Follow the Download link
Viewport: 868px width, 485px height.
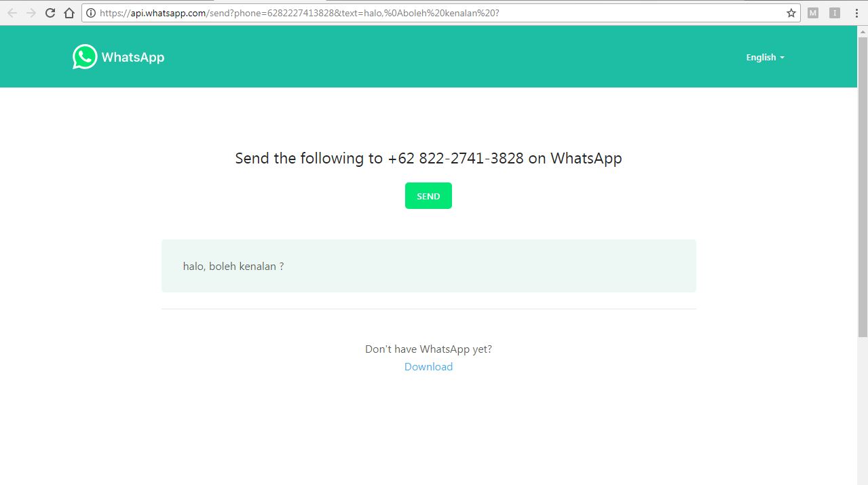coord(428,366)
